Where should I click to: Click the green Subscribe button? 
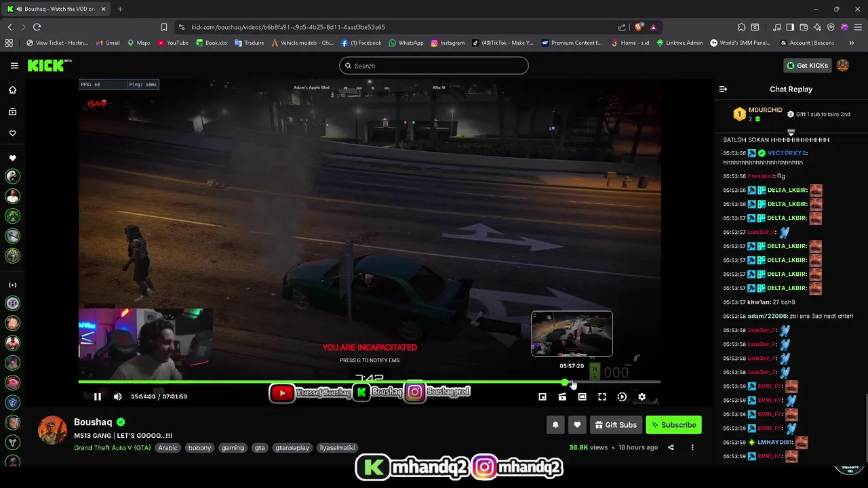click(x=673, y=425)
